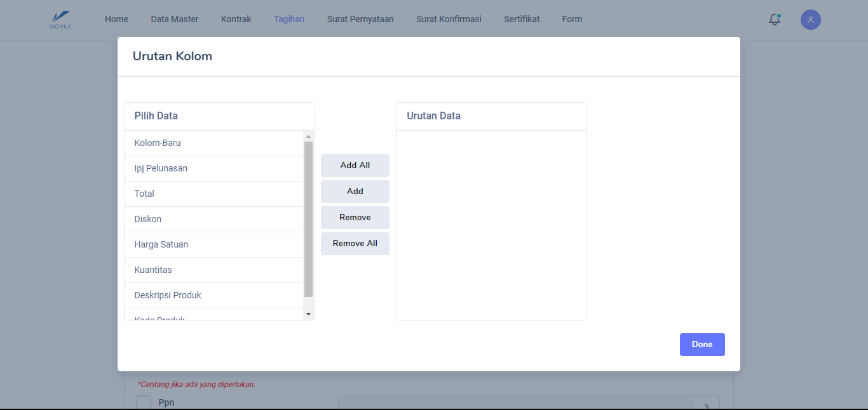868x410 pixels.
Task: Pick the Deskripsi Produk item
Action: pyautogui.click(x=168, y=296)
